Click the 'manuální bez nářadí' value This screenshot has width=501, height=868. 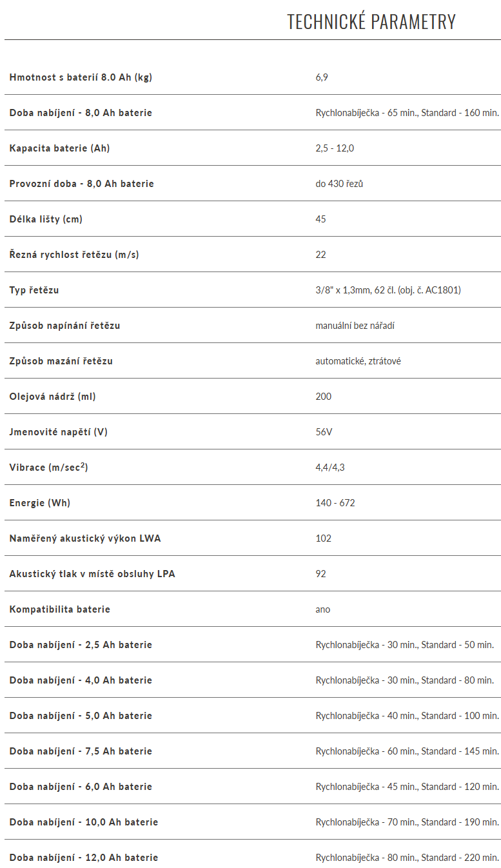[x=355, y=326]
